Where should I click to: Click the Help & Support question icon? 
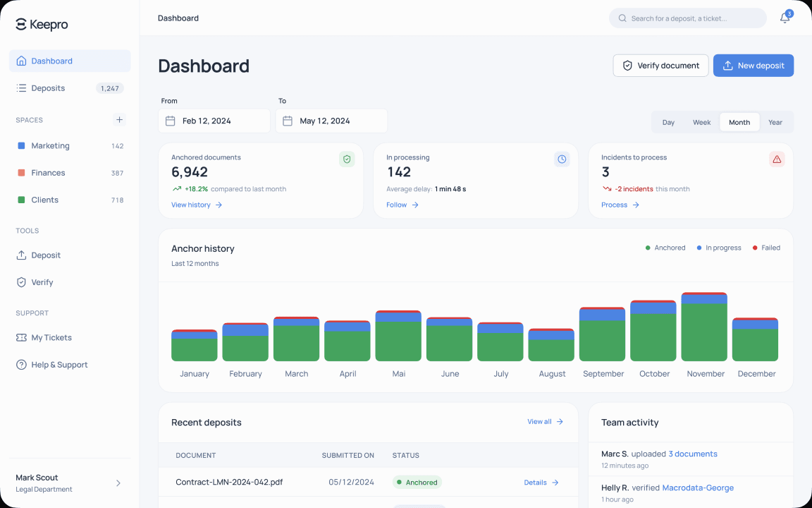(21, 364)
